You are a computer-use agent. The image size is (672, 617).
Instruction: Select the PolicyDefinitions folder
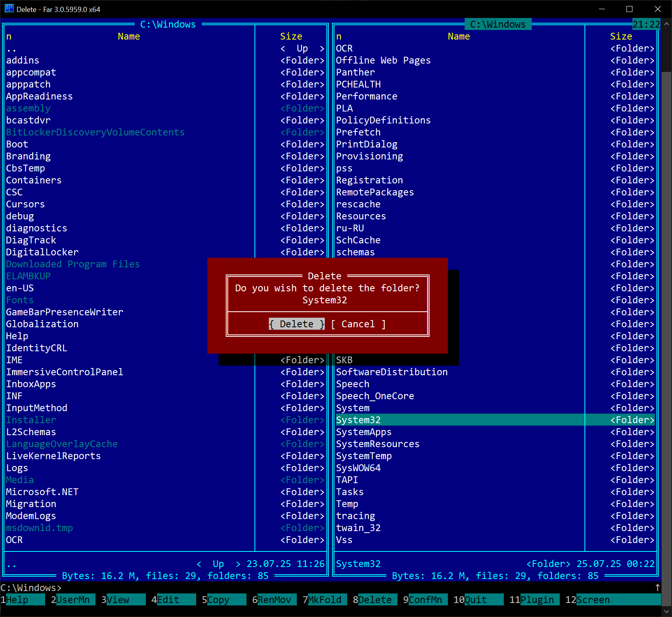(495, 120)
